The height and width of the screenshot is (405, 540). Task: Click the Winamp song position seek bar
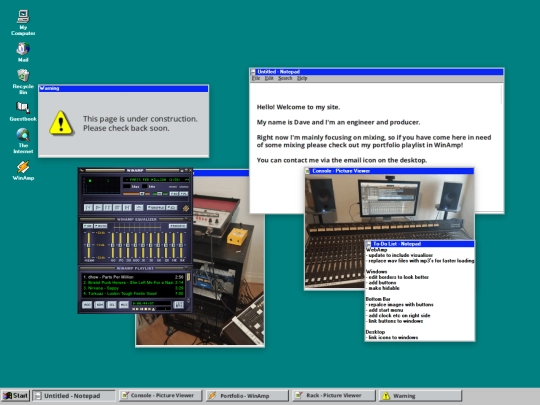coord(137,199)
